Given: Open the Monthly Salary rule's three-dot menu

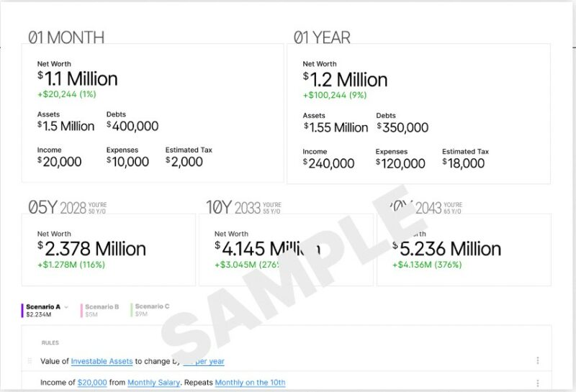Looking at the screenshot, I should [x=538, y=383].
